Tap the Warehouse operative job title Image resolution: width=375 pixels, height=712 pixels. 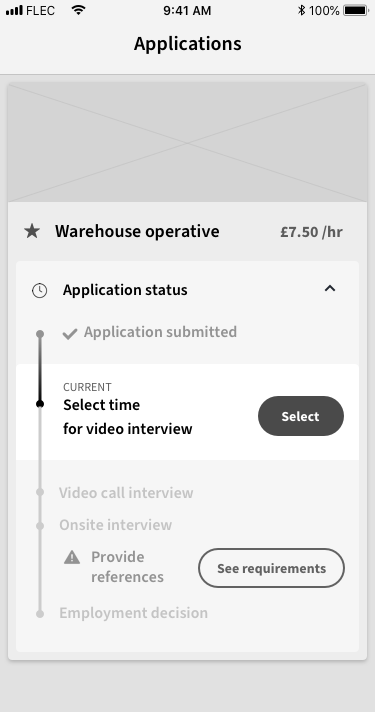point(137,232)
